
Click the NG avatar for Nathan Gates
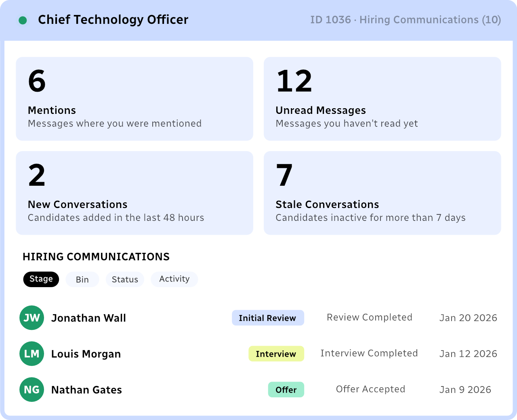point(32,390)
